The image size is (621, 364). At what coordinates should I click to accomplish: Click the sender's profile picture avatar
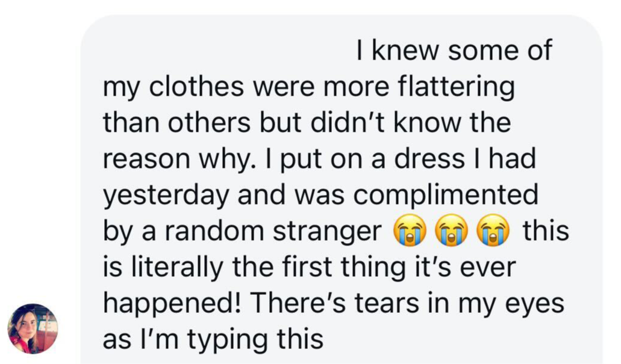(33, 329)
